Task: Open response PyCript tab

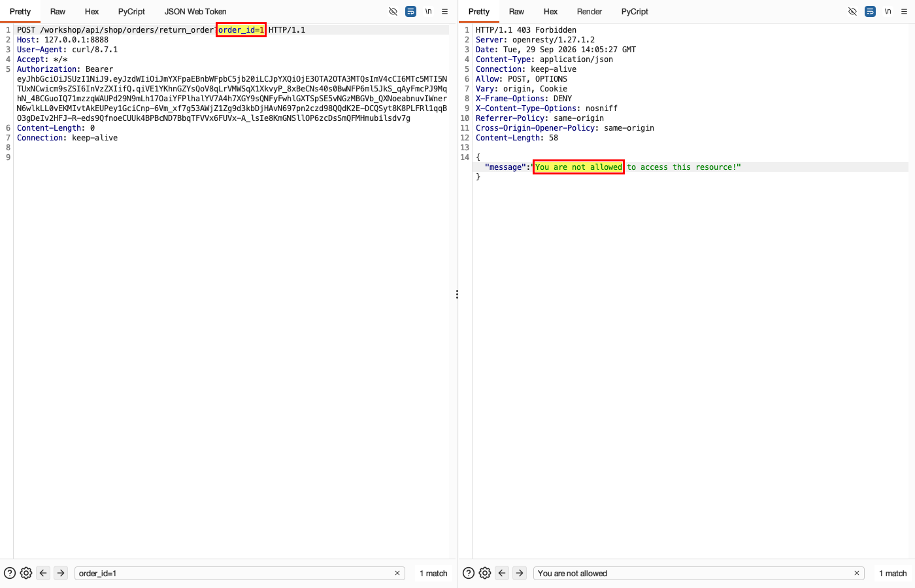Action: click(635, 11)
